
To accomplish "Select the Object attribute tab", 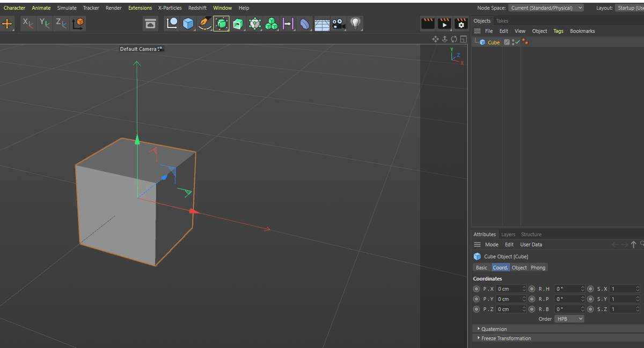I will point(519,267).
